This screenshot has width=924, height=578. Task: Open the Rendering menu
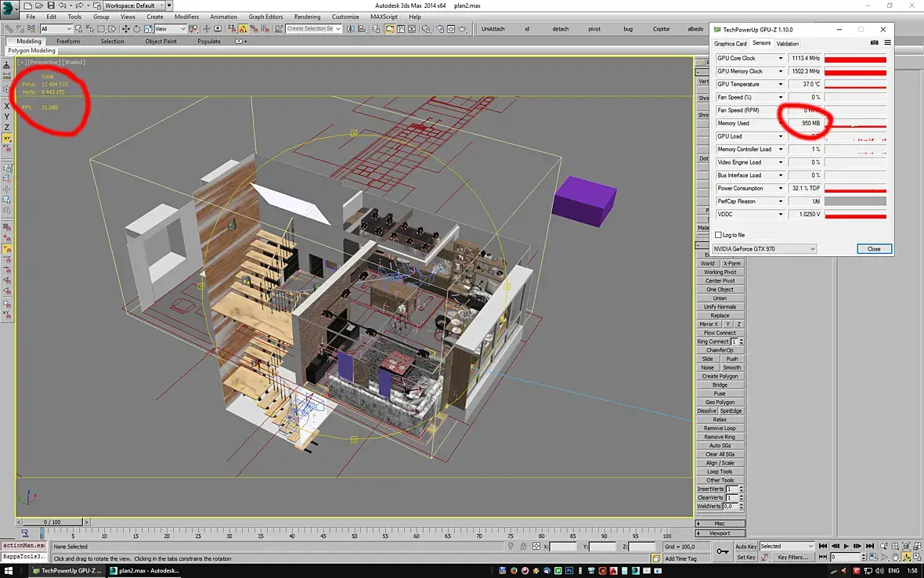[x=307, y=16]
